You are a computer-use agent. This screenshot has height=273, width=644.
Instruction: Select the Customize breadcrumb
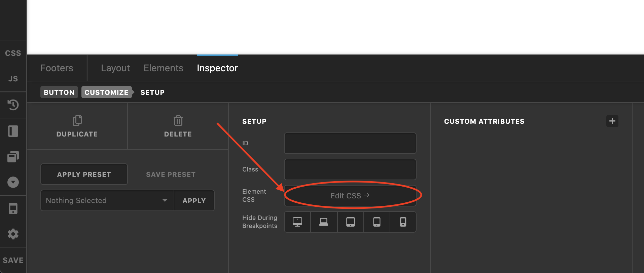coord(106,92)
